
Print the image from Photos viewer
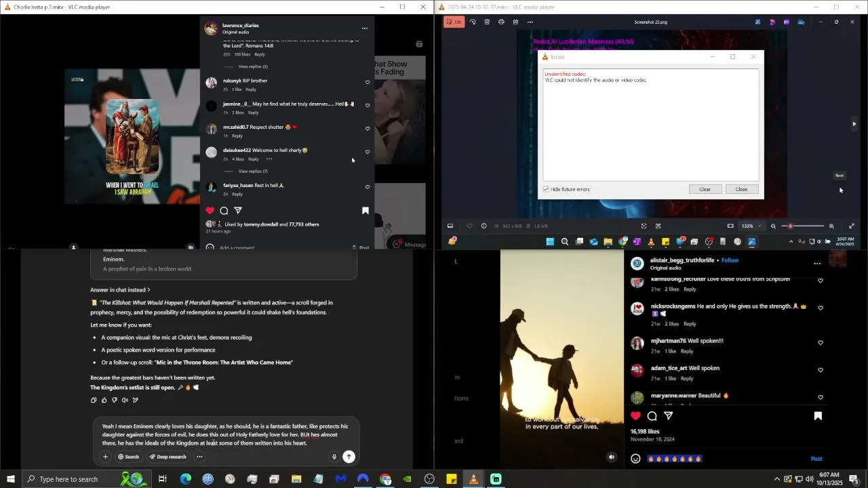[501, 22]
